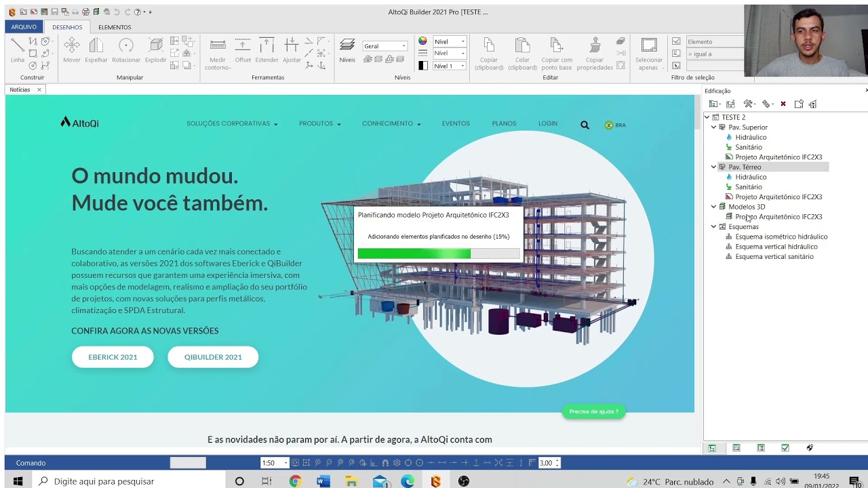868x488 pixels.
Task: Click the LOGIN link
Action: click(548, 124)
